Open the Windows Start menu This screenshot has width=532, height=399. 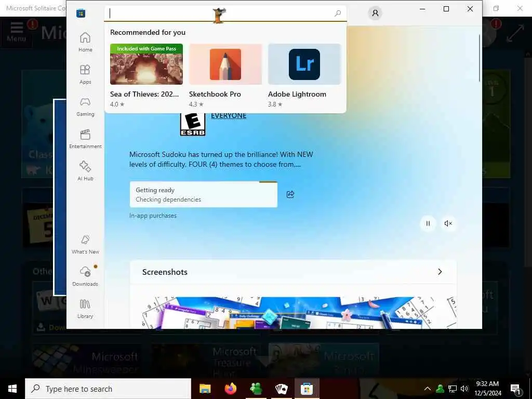[x=12, y=389]
